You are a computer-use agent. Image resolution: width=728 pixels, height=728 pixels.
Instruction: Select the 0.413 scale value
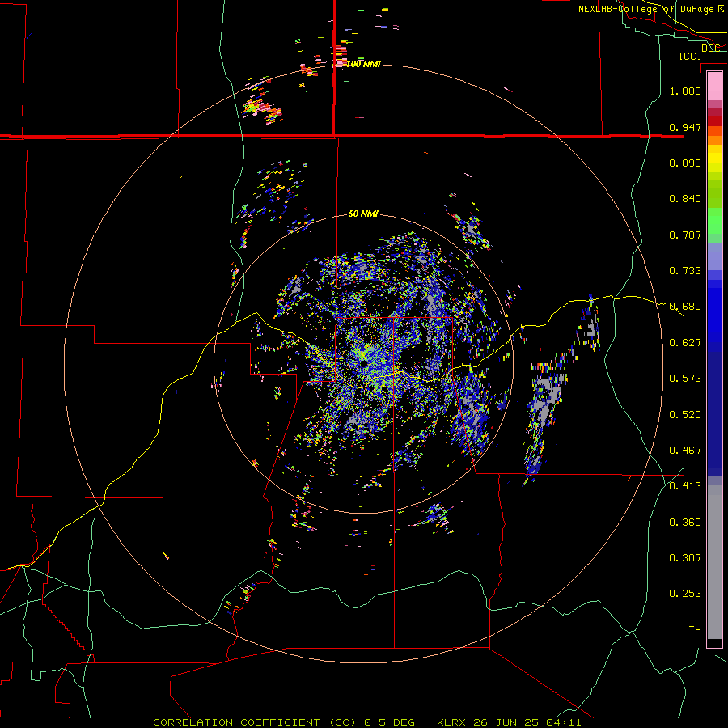685,486
